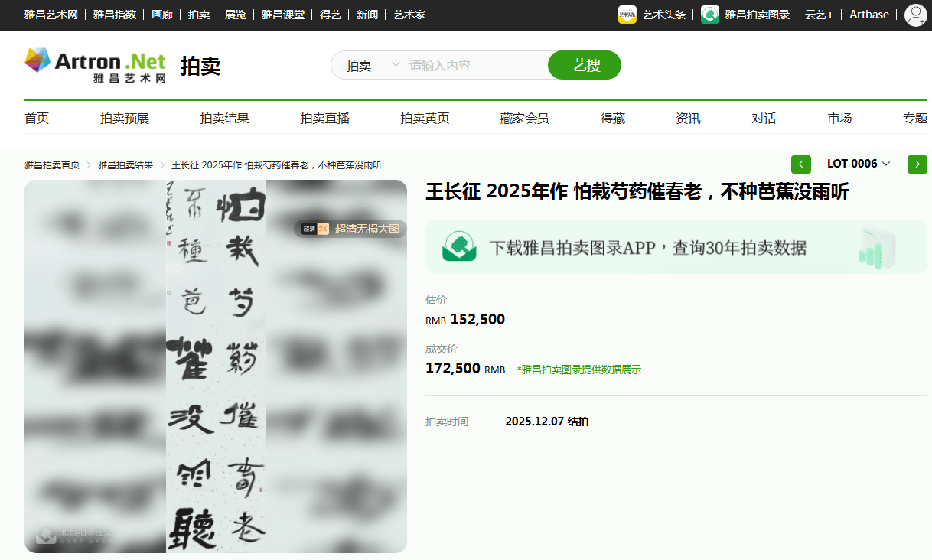Open 雅昌指数 in the top bar
Image resolution: width=932 pixels, height=560 pixels.
click(x=115, y=15)
